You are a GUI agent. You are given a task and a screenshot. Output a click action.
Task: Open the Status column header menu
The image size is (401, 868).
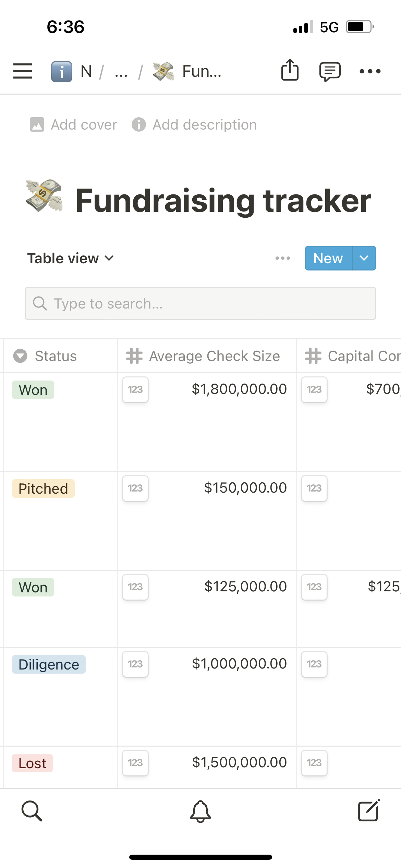(x=56, y=356)
